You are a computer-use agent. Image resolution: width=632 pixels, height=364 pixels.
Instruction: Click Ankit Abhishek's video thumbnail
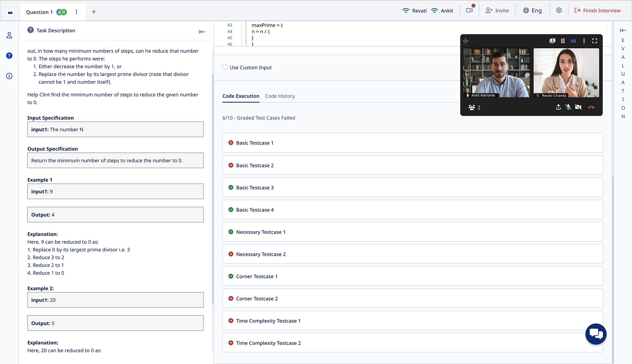pyautogui.click(x=496, y=73)
